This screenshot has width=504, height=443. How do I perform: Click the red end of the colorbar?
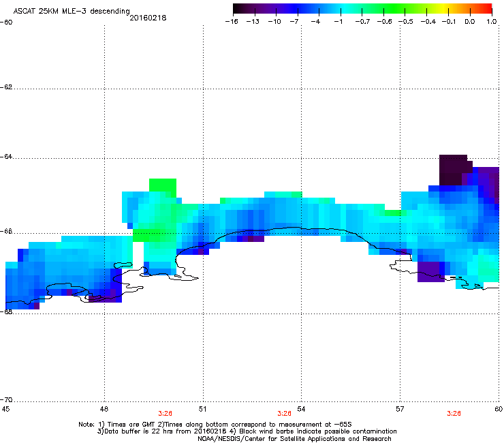487,9
